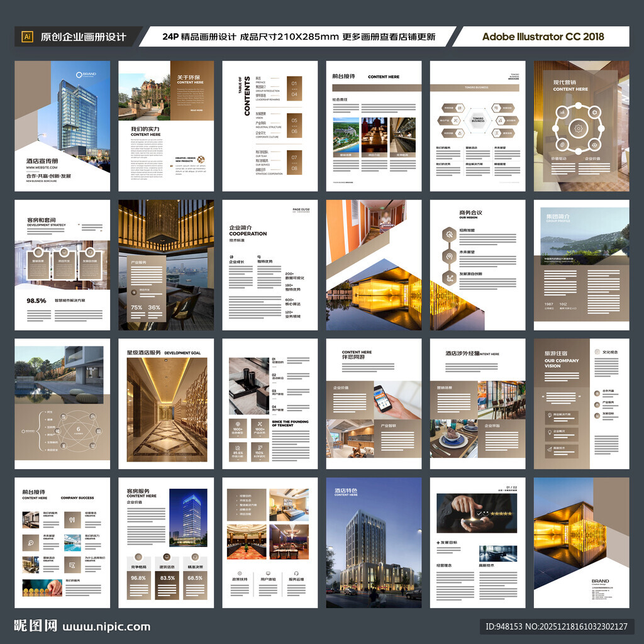Click the 83.5% stat card
The width and height of the screenshot is (644, 644).
pos(167,584)
